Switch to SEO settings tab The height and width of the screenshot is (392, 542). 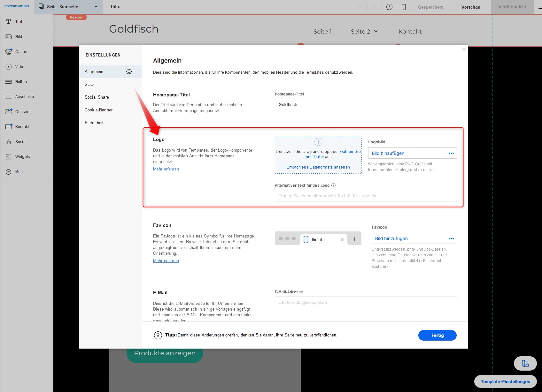click(x=89, y=84)
